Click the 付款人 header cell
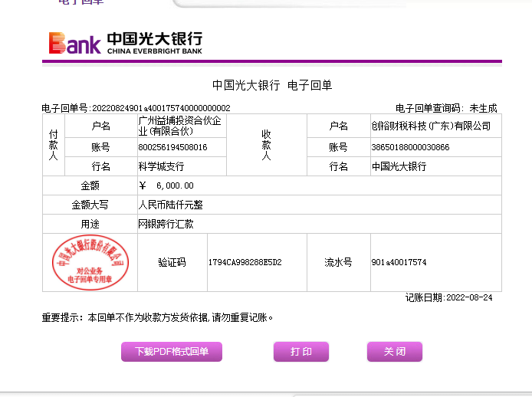Image resolution: width=532 pixels, height=397 pixels. point(54,145)
